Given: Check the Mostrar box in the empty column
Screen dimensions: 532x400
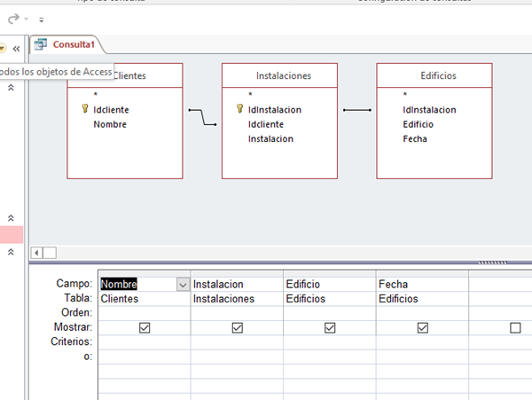Looking at the screenshot, I should (515, 327).
